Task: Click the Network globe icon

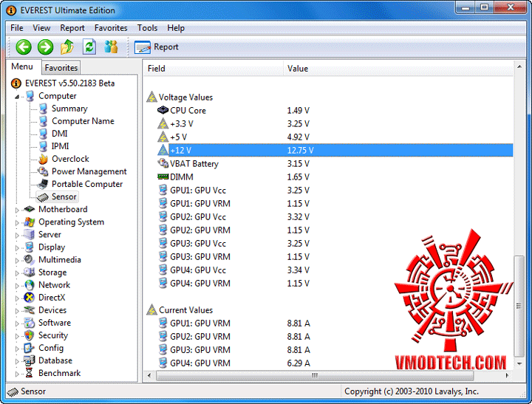Action: pyautogui.click(x=30, y=285)
